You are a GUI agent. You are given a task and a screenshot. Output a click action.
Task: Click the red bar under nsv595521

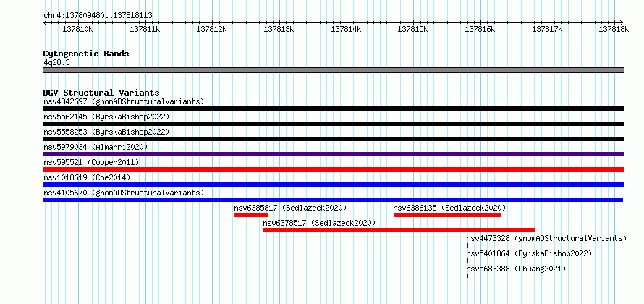[333, 169]
